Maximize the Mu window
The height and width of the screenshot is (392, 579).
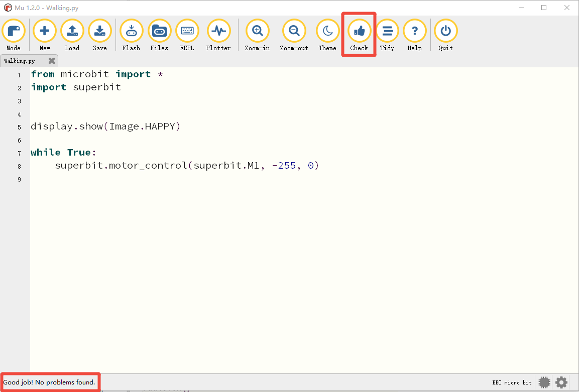click(544, 8)
